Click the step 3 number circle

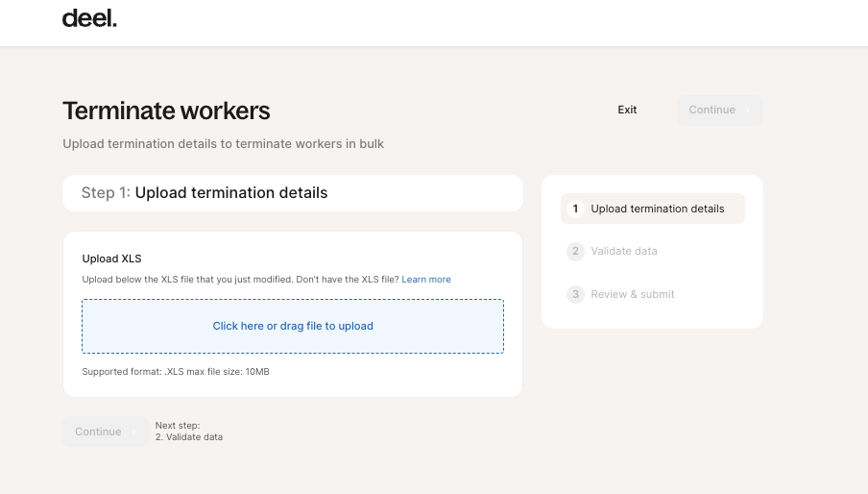coord(575,294)
